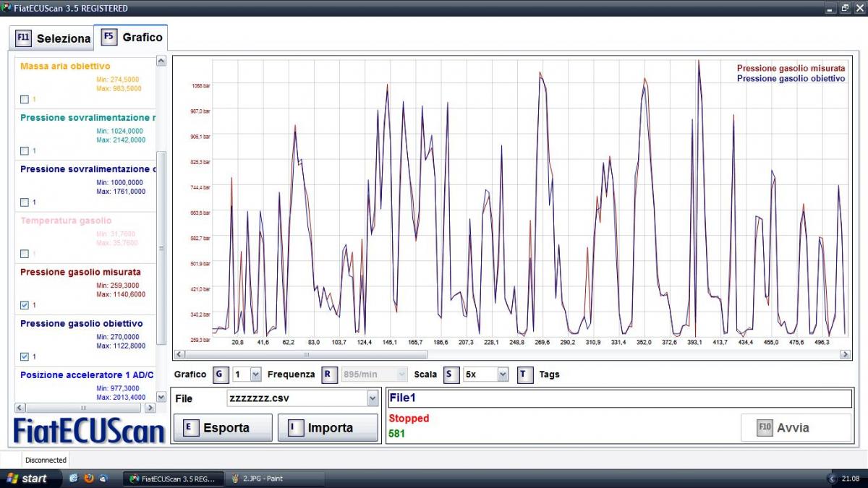Launch Firefox from the quick launch bar
868x488 pixels.
(89, 479)
